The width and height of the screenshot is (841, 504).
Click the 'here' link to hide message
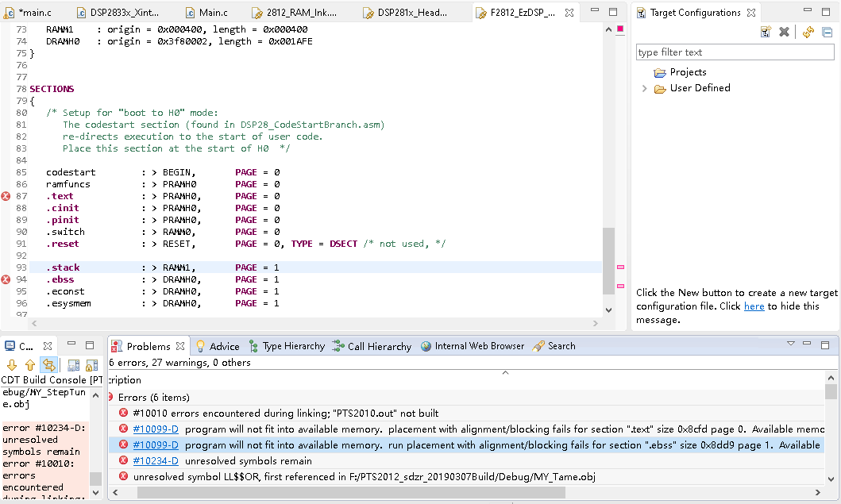pyautogui.click(x=754, y=306)
